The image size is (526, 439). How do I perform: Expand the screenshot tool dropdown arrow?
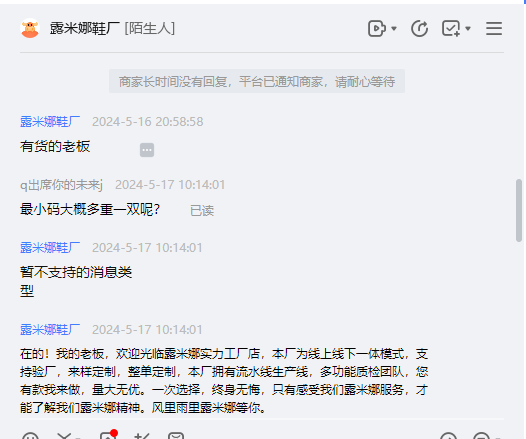point(78,437)
